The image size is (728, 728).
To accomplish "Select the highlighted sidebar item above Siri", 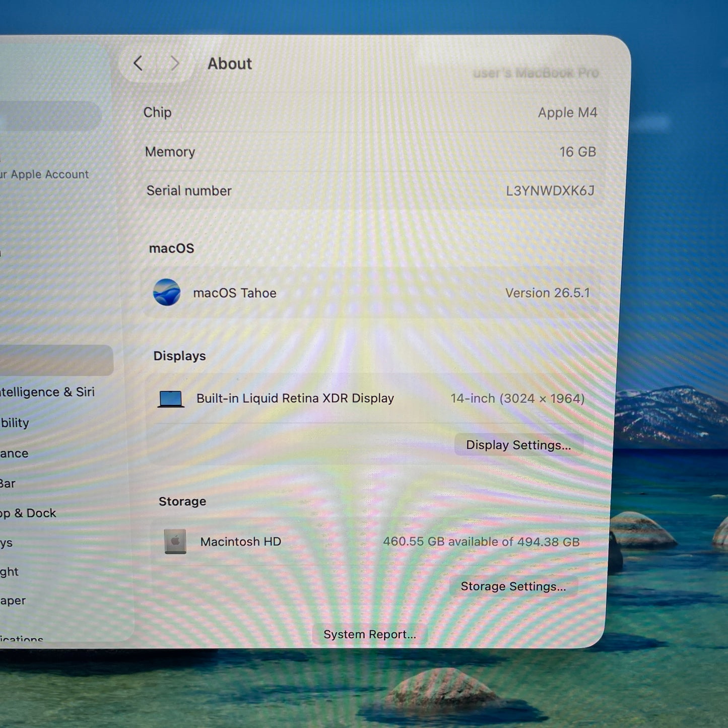I will (56, 360).
